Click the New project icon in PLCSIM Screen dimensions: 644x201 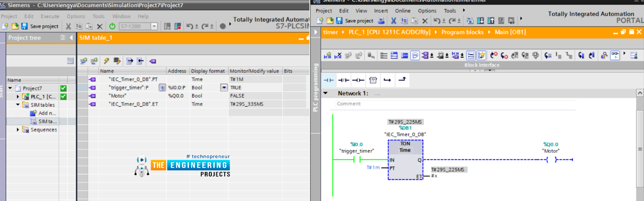(x=5, y=26)
